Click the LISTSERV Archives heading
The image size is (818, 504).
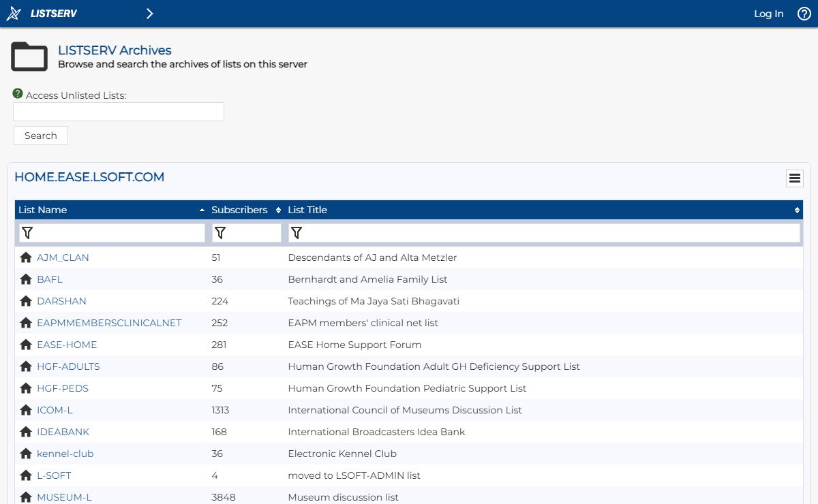(115, 50)
